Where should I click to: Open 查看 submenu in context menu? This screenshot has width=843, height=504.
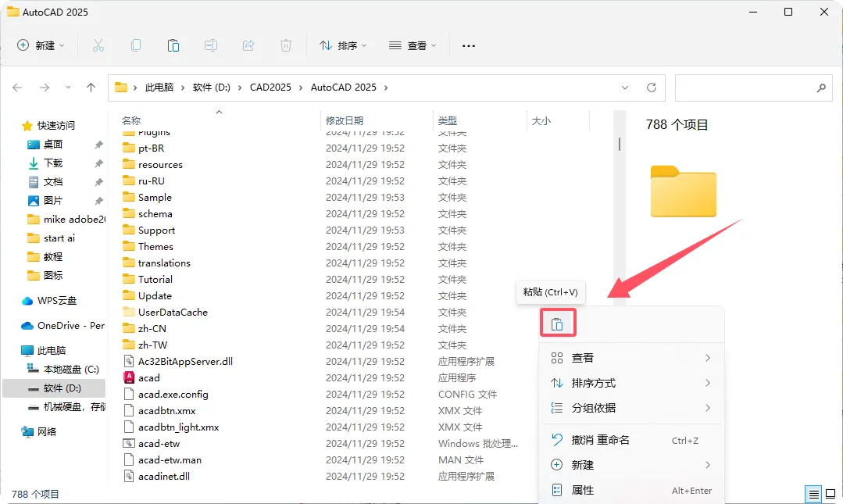632,358
